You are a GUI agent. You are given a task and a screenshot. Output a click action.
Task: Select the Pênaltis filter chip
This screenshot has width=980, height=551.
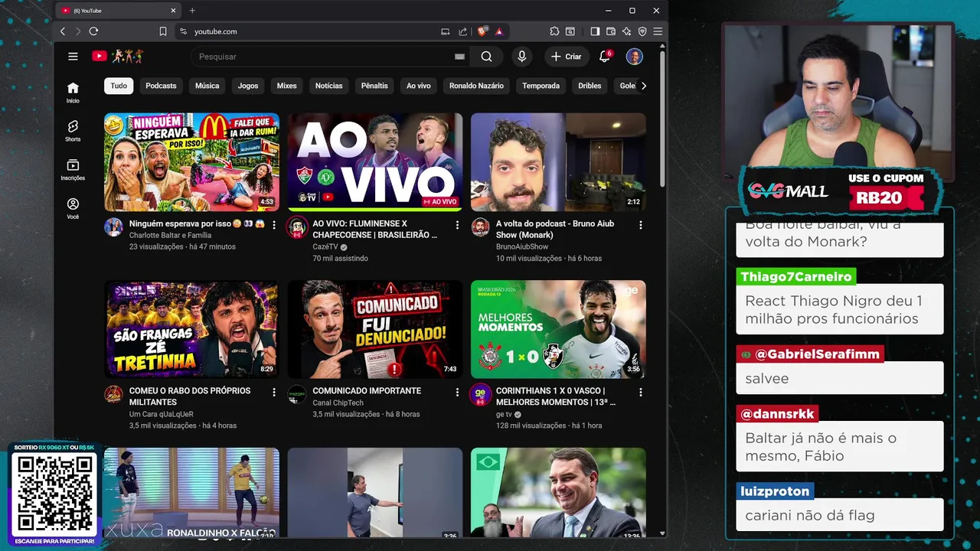pyautogui.click(x=374, y=86)
